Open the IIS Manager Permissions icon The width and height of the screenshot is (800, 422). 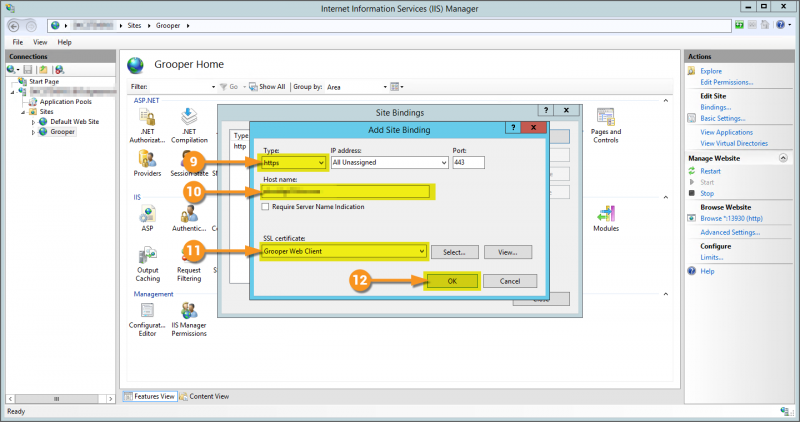tap(189, 311)
